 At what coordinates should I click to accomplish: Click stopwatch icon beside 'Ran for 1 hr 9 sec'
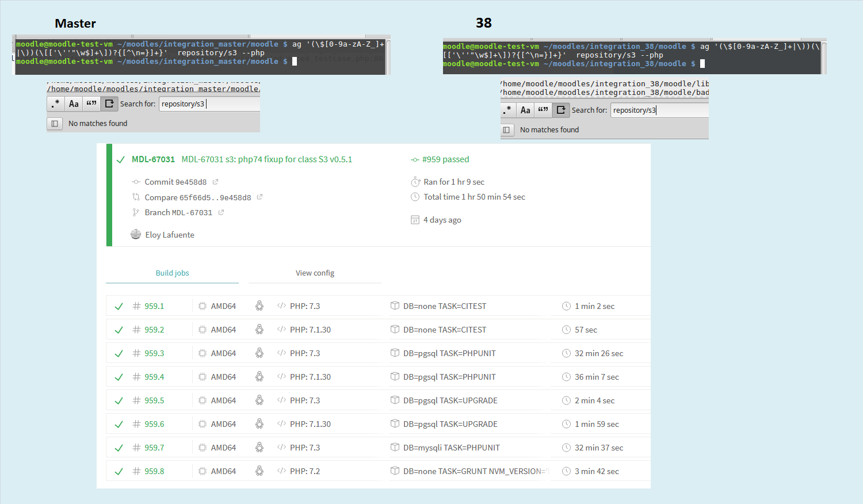coord(415,182)
